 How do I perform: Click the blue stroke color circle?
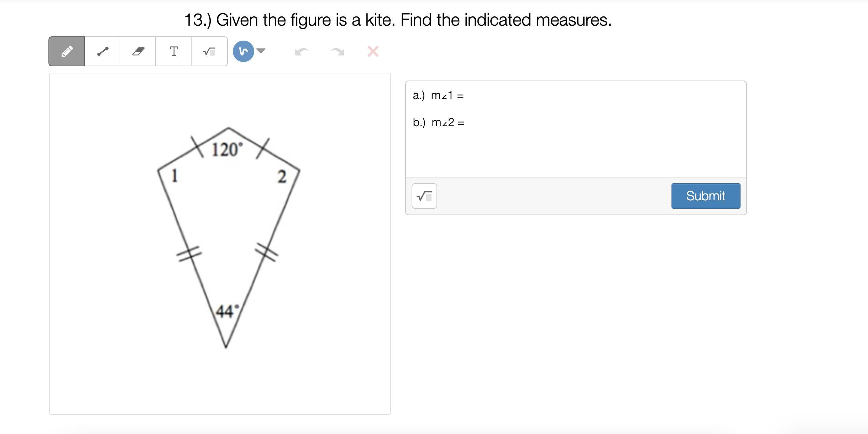(x=243, y=51)
